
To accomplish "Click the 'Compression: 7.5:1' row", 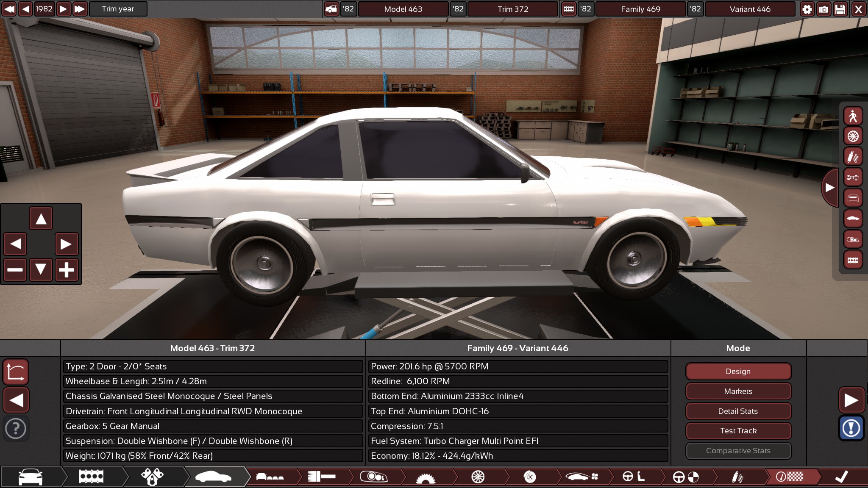I will [x=518, y=426].
